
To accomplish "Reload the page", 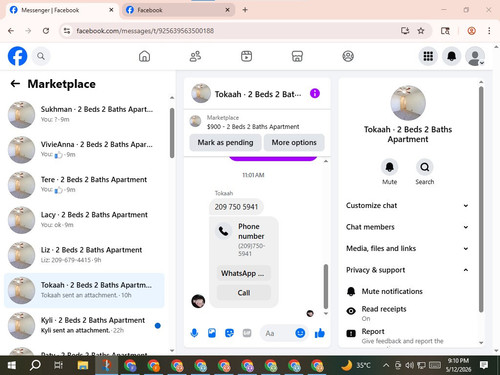I will (x=46, y=31).
